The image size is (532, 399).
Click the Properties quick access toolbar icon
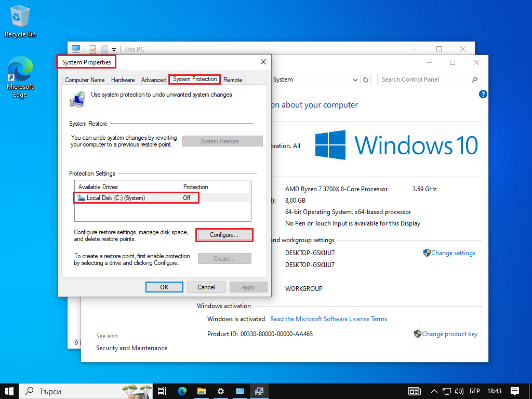pos(93,49)
